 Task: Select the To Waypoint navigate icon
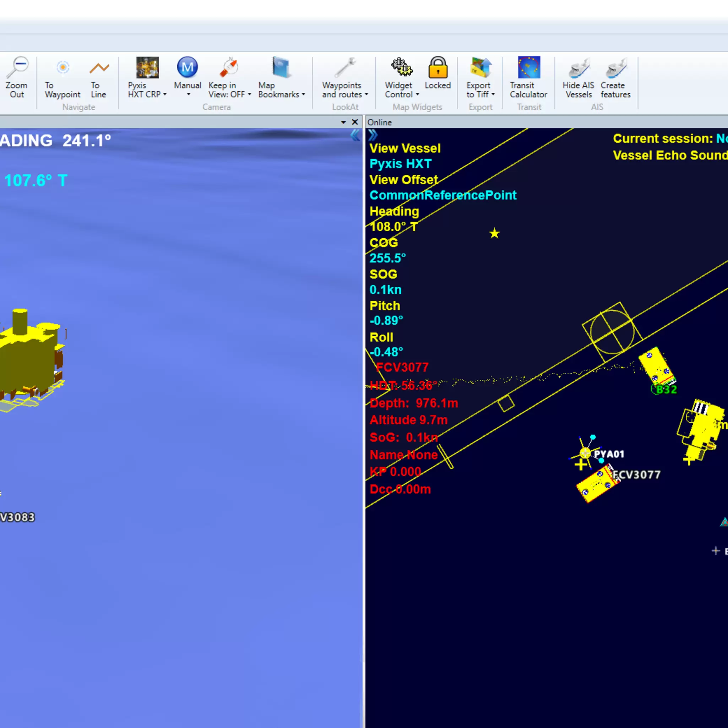click(x=63, y=67)
